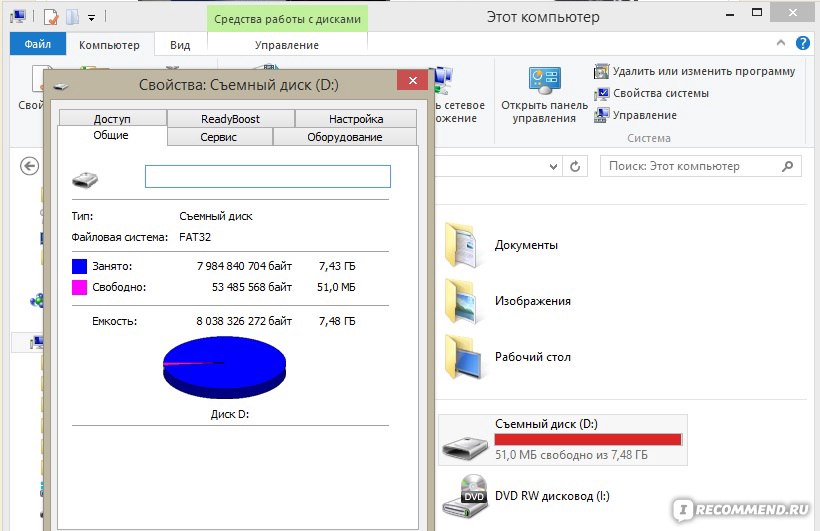
Task: Select the ReadyBoost tab
Action: click(x=231, y=119)
